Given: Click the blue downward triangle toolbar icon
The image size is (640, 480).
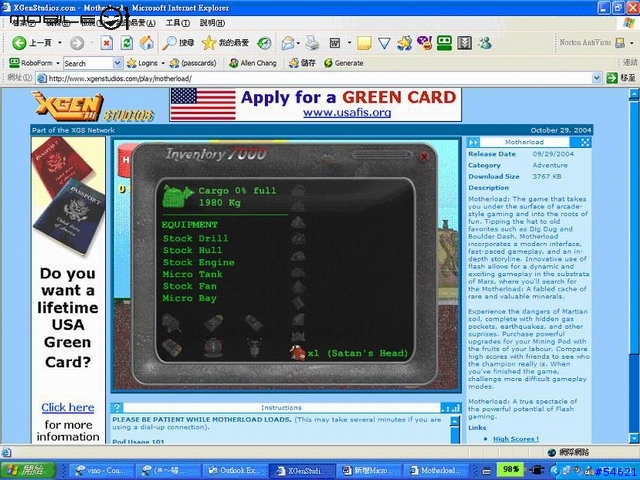Looking at the screenshot, I should coord(384,42).
